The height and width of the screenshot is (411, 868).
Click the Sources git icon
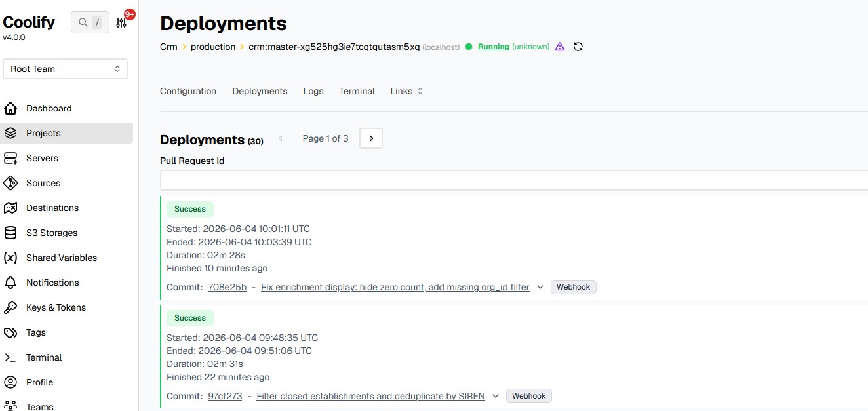pos(10,183)
